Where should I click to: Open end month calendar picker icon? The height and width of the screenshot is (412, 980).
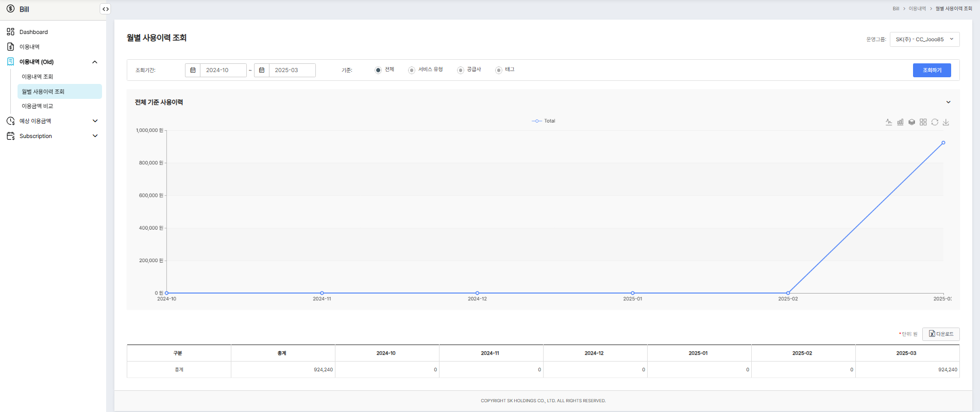pos(262,70)
